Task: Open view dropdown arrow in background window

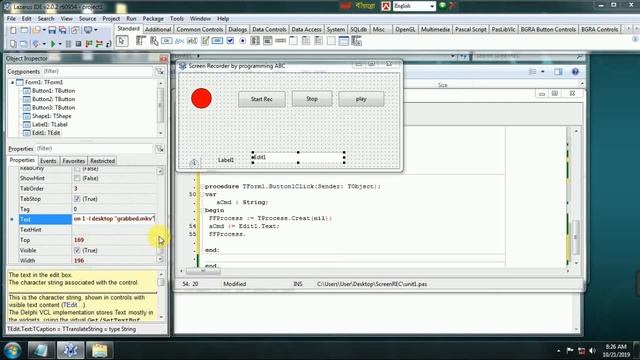Action: click(542, 72)
